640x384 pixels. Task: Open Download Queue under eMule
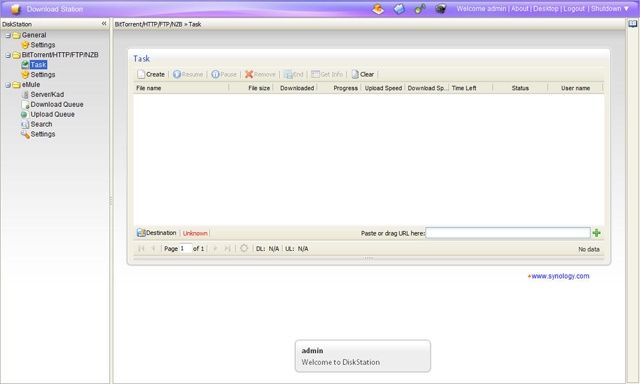[x=57, y=104]
